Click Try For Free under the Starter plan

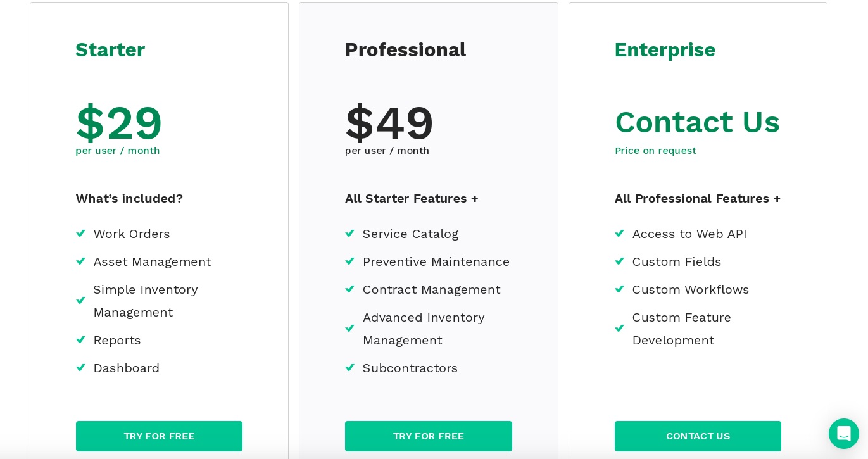pos(159,436)
